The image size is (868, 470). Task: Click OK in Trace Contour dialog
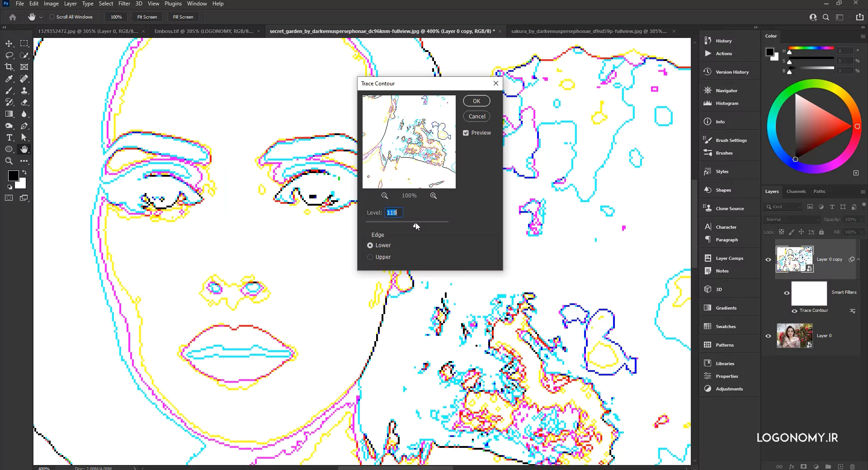coord(476,101)
